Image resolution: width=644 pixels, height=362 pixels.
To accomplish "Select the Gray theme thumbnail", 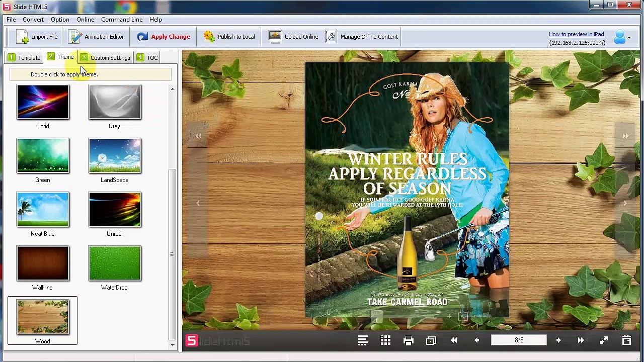I will (115, 102).
